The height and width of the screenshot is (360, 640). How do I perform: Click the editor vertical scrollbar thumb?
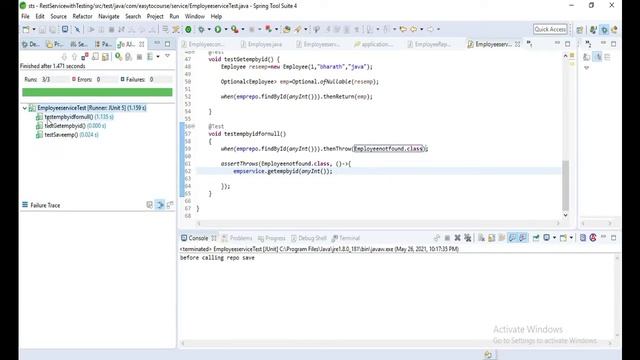tap(565, 185)
